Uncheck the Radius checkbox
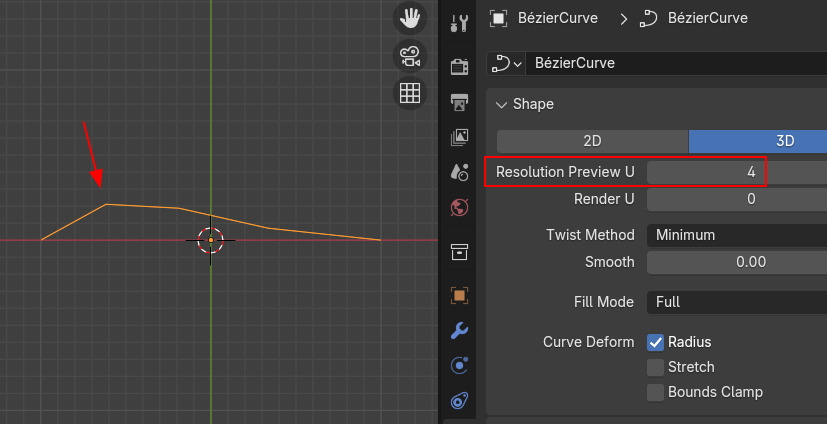The height and width of the screenshot is (424, 827). [656, 342]
